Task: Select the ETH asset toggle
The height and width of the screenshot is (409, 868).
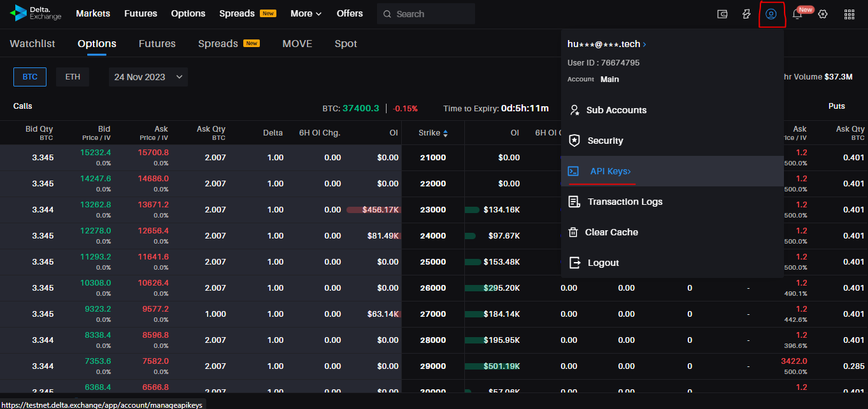Action: pyautogui.click(x=73, y=77)
